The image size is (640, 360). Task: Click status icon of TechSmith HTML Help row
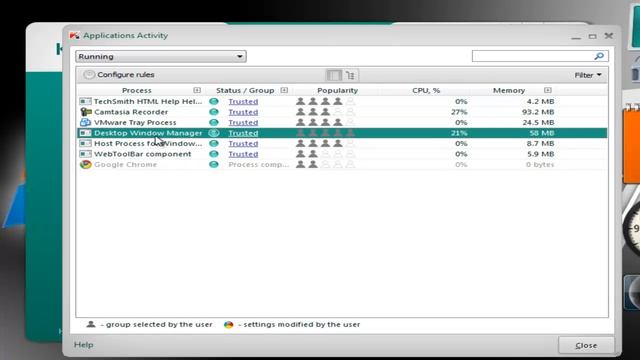tap(213, 101)
